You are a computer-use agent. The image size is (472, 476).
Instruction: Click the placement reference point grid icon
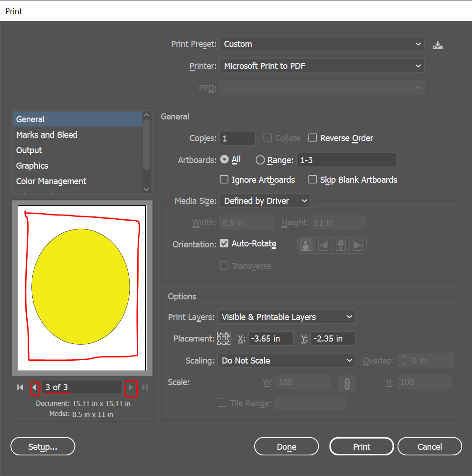tap(224, 338)
